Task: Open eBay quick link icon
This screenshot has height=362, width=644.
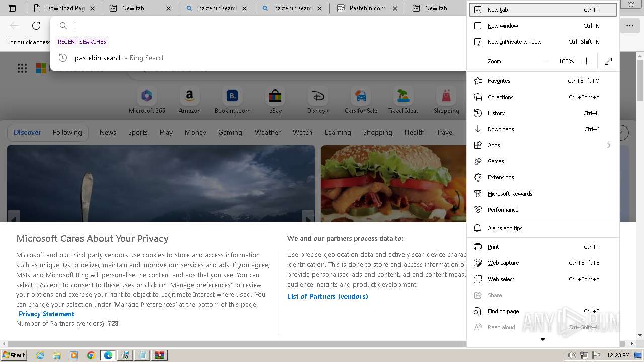Action: (275, 96)
